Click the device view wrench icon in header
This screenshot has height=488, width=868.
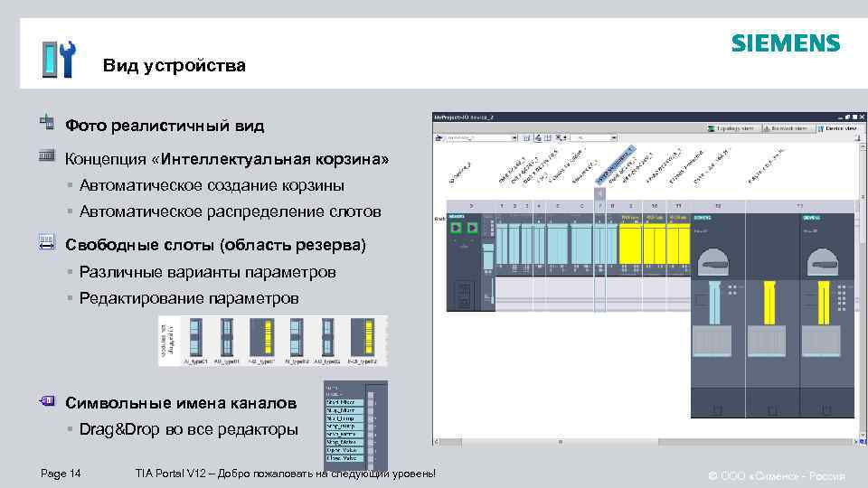click(x=59, y=60)
